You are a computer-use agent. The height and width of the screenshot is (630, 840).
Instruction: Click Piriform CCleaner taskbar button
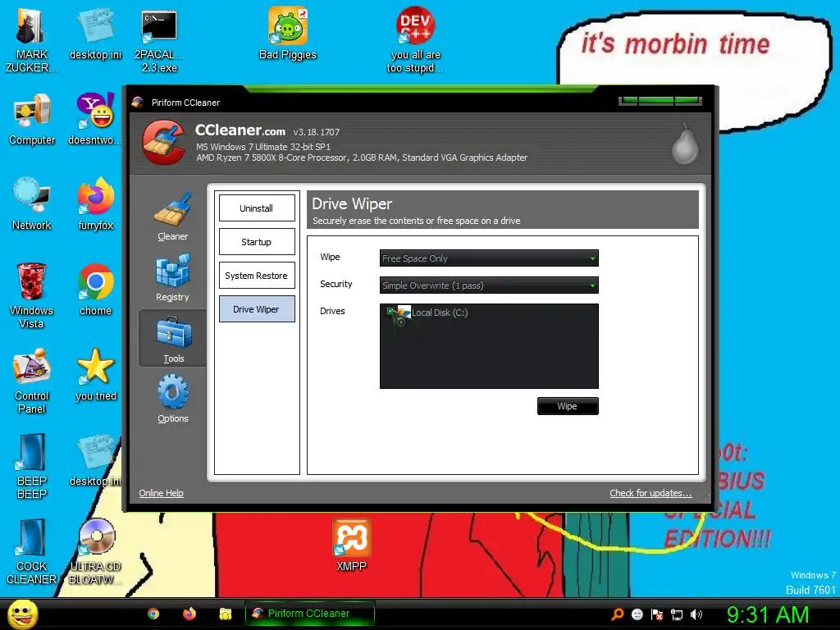(309, 614)
